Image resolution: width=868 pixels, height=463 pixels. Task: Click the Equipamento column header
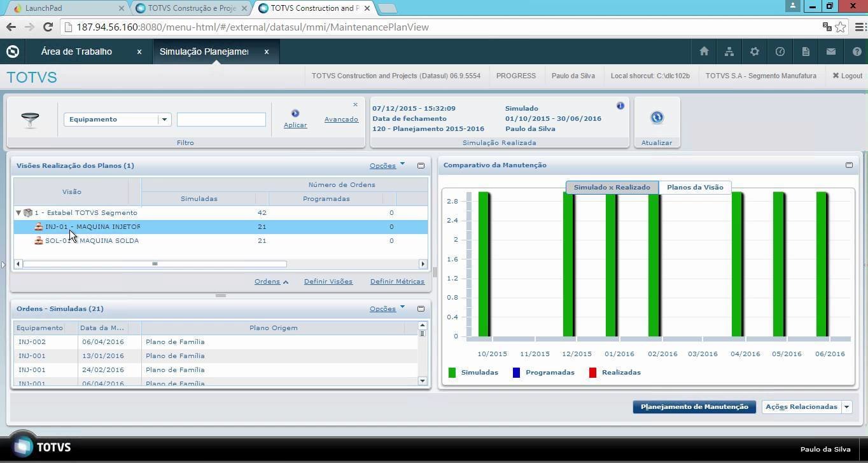pos(39,328)
